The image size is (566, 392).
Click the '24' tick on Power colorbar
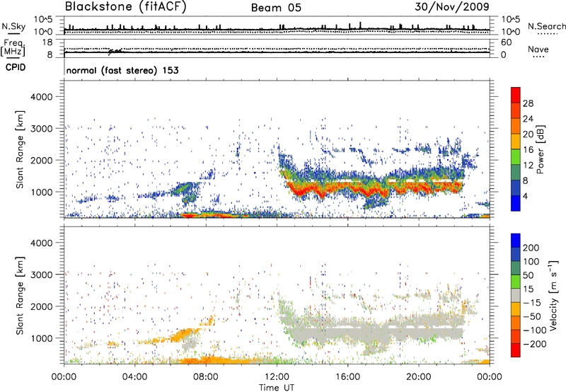[528, 119]
